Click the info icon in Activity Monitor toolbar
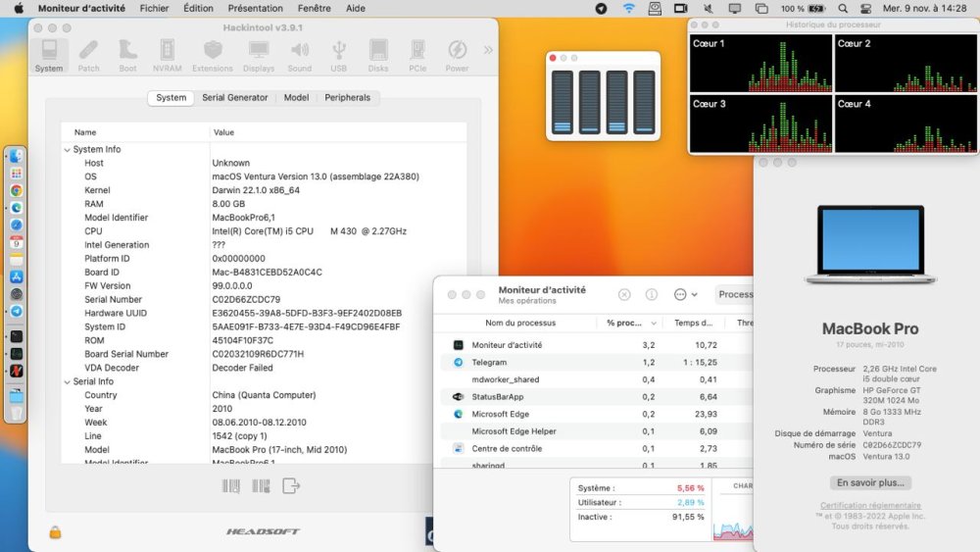Viewport: 980px width, 552px height. [652, 294]
